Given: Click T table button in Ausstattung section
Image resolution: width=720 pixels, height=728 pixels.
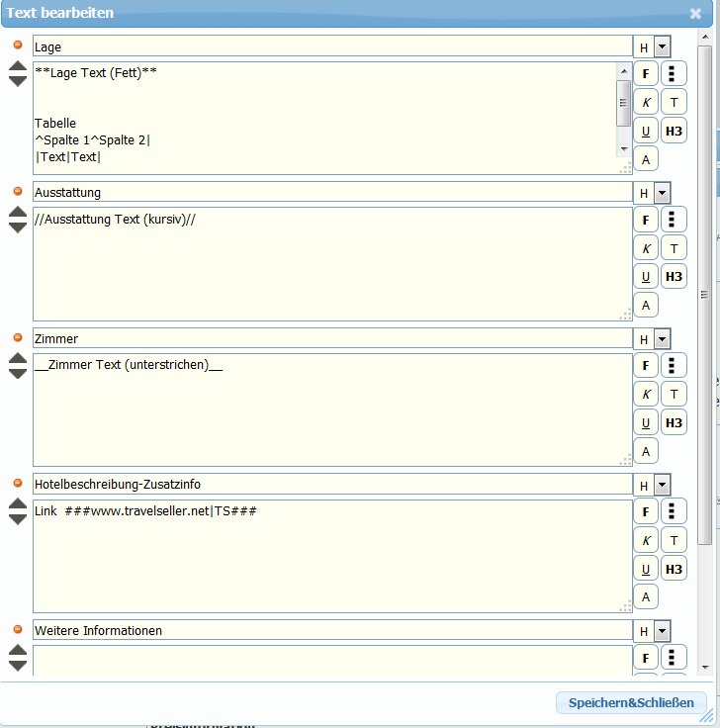Looking at the screenshot, I should [674, 248].
